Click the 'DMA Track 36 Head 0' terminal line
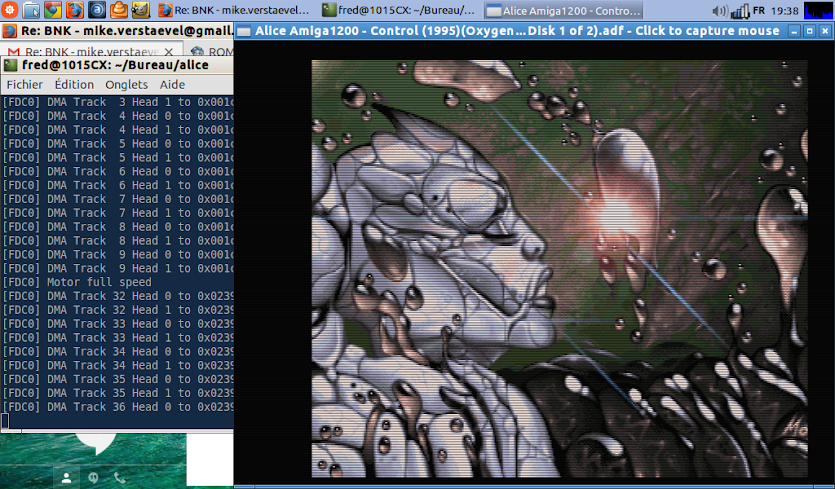 (118, 407)
